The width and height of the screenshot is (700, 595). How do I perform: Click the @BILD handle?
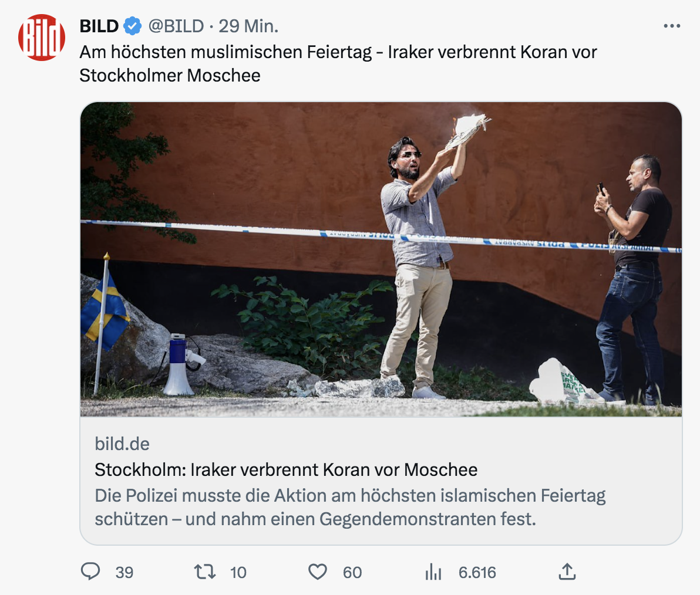[x=176, y=26]
